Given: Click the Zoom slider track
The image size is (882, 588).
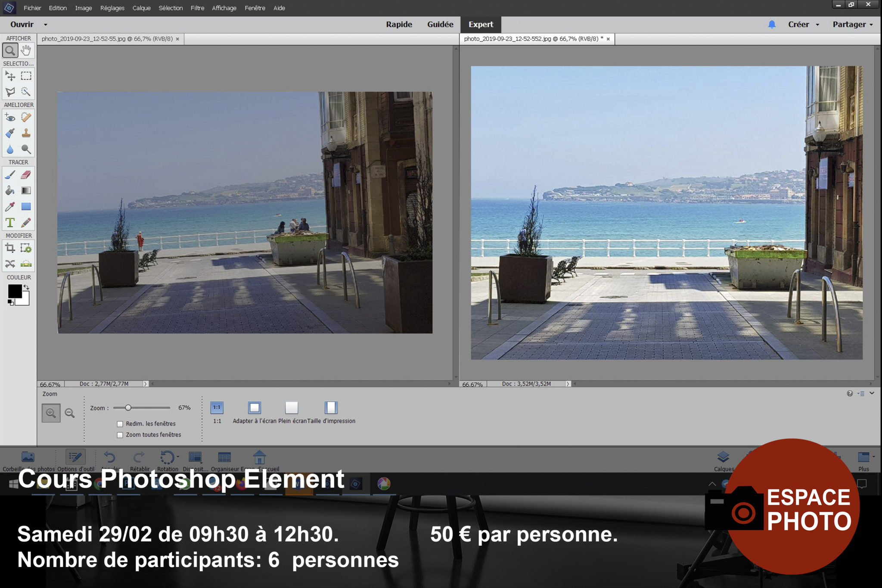Looking at the screenshot, I should (142, 408).
